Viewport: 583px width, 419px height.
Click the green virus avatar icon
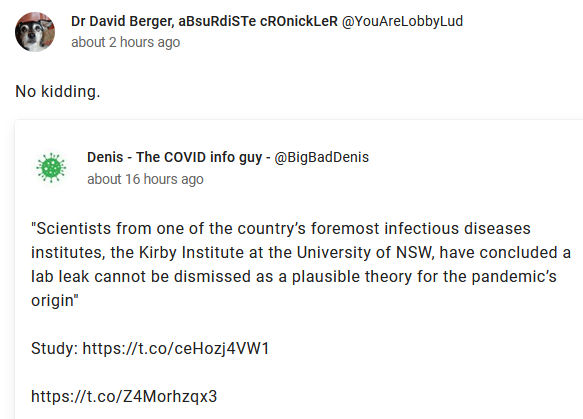point(51,168)
